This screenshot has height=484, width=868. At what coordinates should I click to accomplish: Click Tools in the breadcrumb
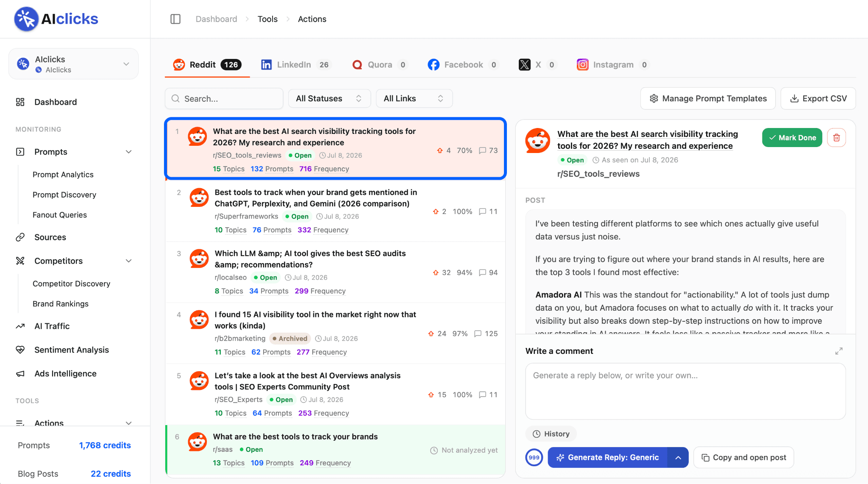[x=267, y=19]
